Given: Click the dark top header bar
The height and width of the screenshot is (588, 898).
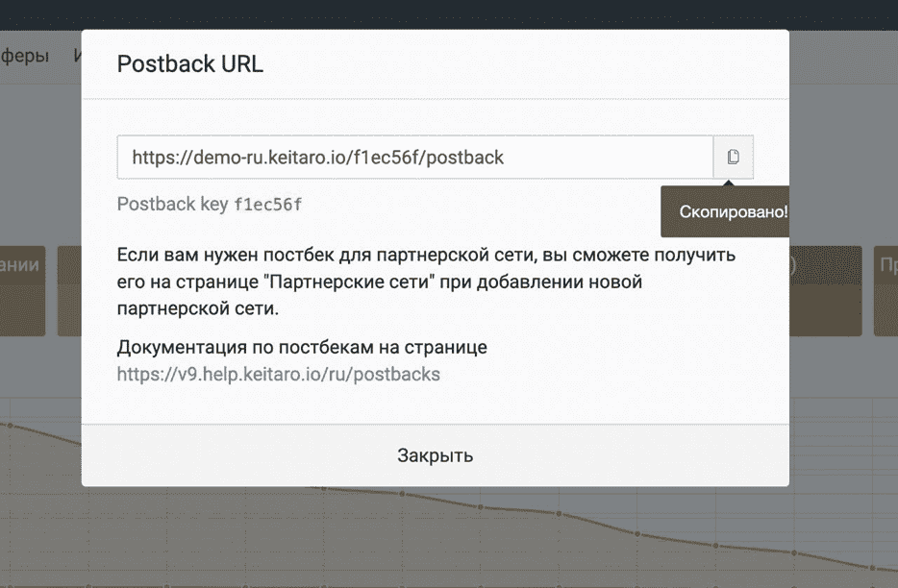Looking at the screenshot, I should 449,13.
